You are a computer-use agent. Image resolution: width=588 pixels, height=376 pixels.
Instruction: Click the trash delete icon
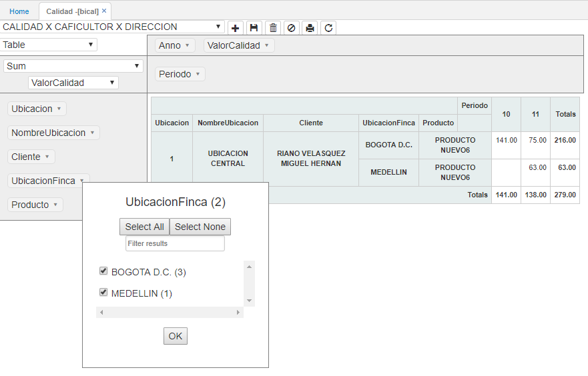coord(273,28)
